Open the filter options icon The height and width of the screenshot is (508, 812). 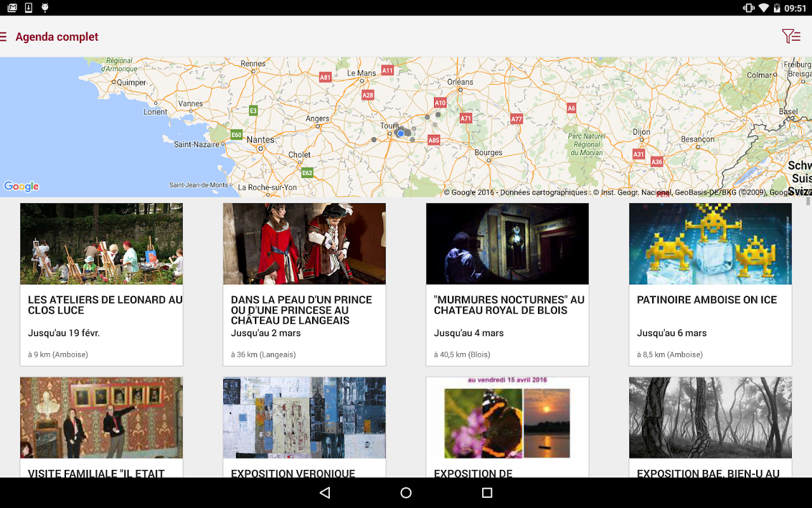pos(791,36)
